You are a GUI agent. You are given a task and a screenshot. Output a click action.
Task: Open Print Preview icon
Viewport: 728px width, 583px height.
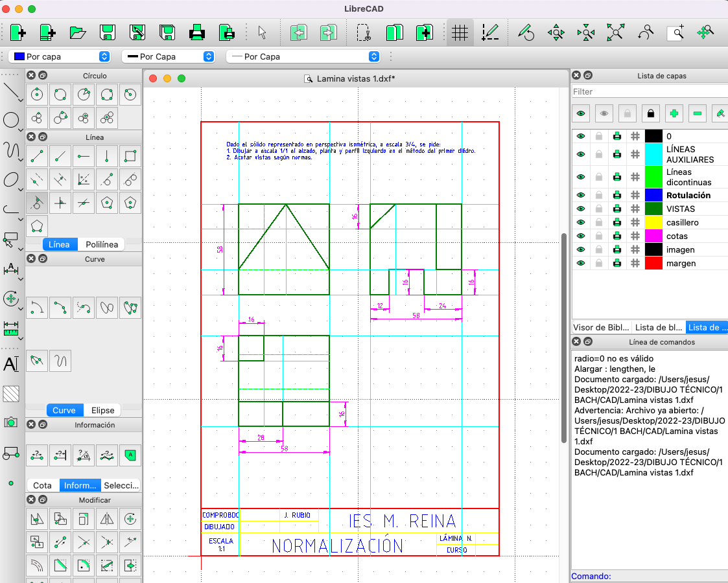(227, 32)
